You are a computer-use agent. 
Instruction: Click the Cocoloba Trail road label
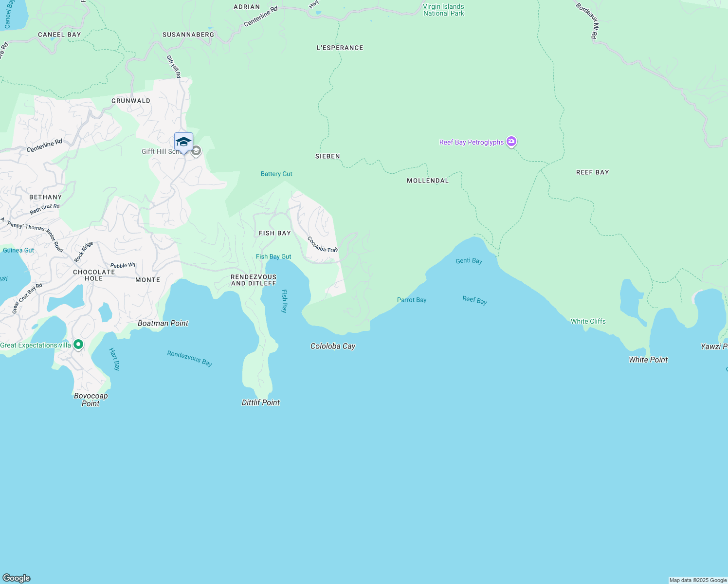[323, 245]
